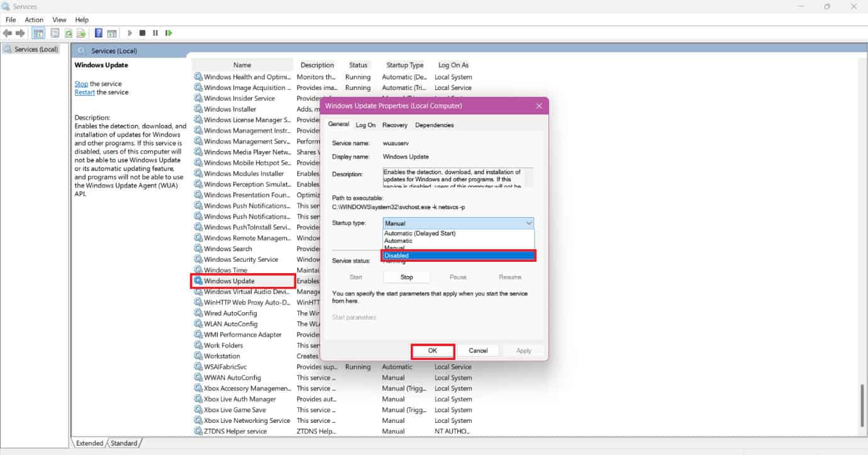This screenshot has width=868, height=455.
Task: Open the Help menu
Action: [x=82, y=20]
